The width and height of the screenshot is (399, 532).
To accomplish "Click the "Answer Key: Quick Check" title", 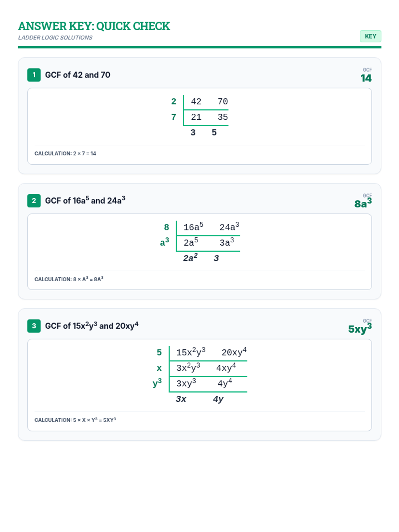I will pos(94,26).
